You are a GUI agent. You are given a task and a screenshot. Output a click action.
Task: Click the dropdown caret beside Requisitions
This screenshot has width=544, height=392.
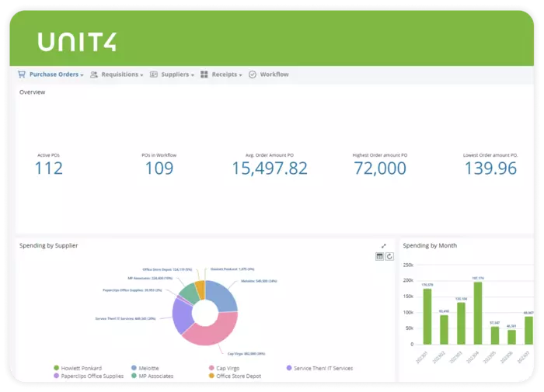click(141, 75)
